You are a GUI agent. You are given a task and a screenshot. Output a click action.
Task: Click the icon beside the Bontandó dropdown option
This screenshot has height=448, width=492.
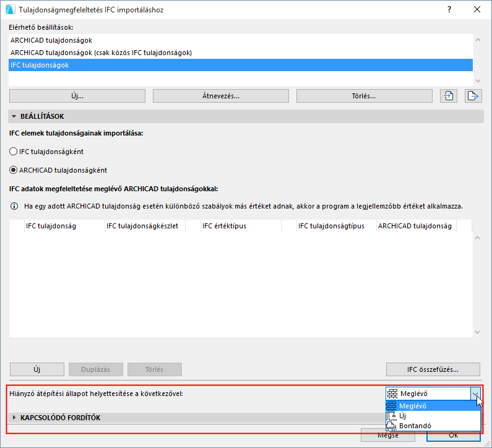(x=391, y=426)
